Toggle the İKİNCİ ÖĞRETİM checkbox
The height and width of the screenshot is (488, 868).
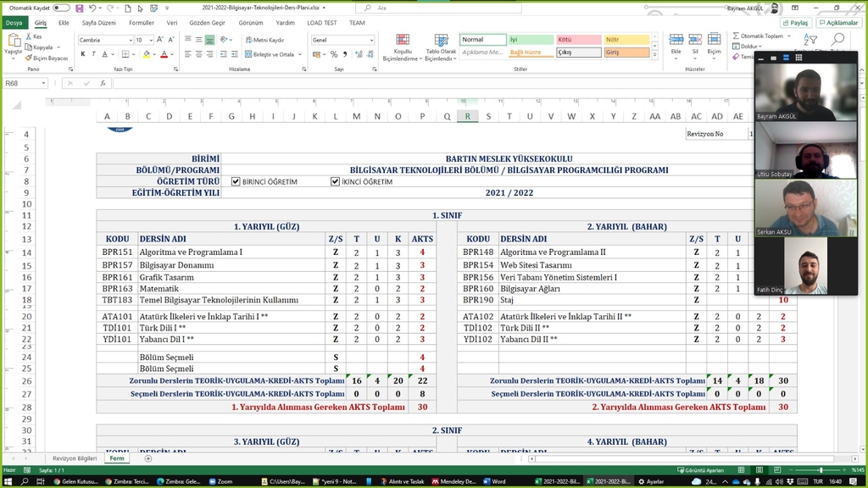click(335, 181)
